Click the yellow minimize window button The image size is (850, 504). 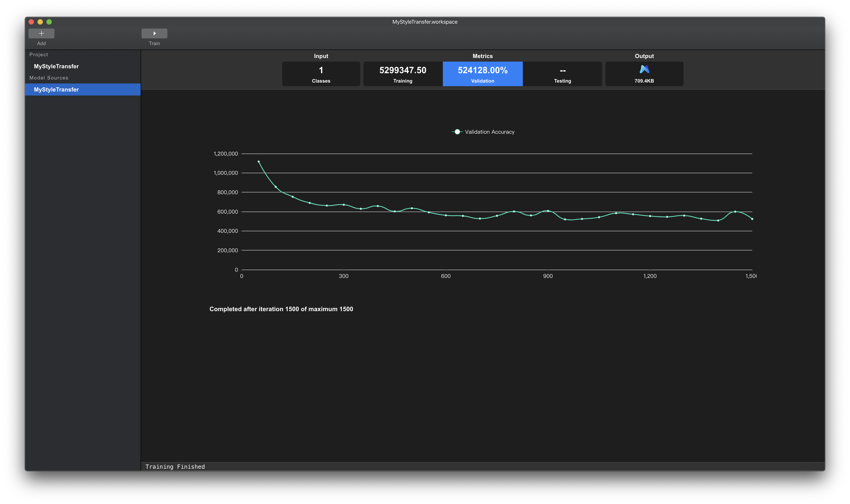click(x=40, y=22)
